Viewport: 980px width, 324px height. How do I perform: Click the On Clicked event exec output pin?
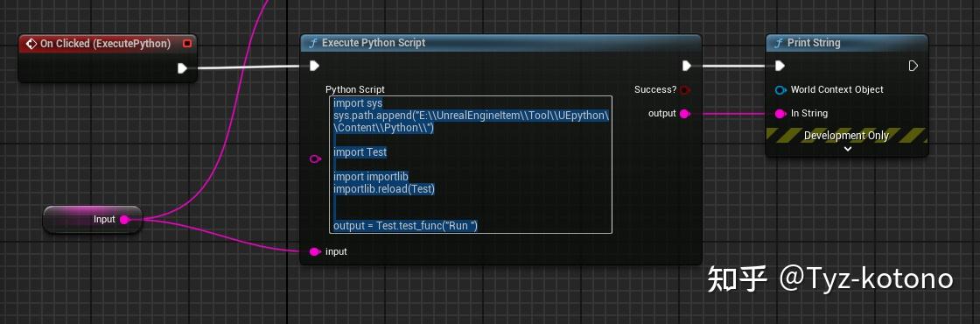tap(182, 68)
